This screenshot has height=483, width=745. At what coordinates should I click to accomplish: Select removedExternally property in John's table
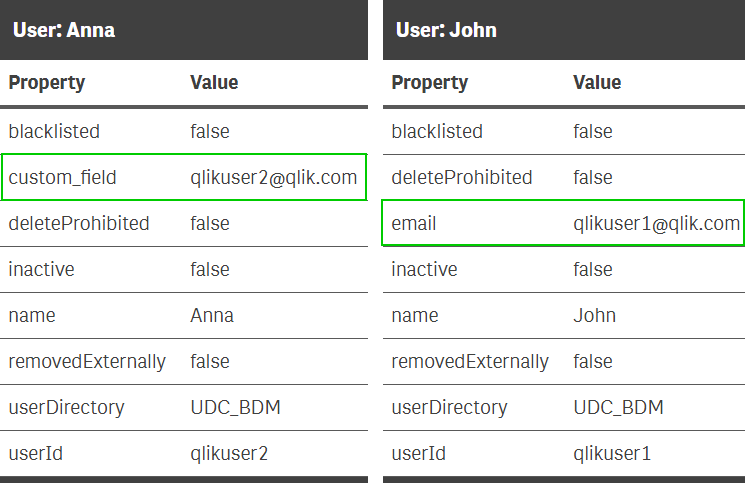pos(470,362)
